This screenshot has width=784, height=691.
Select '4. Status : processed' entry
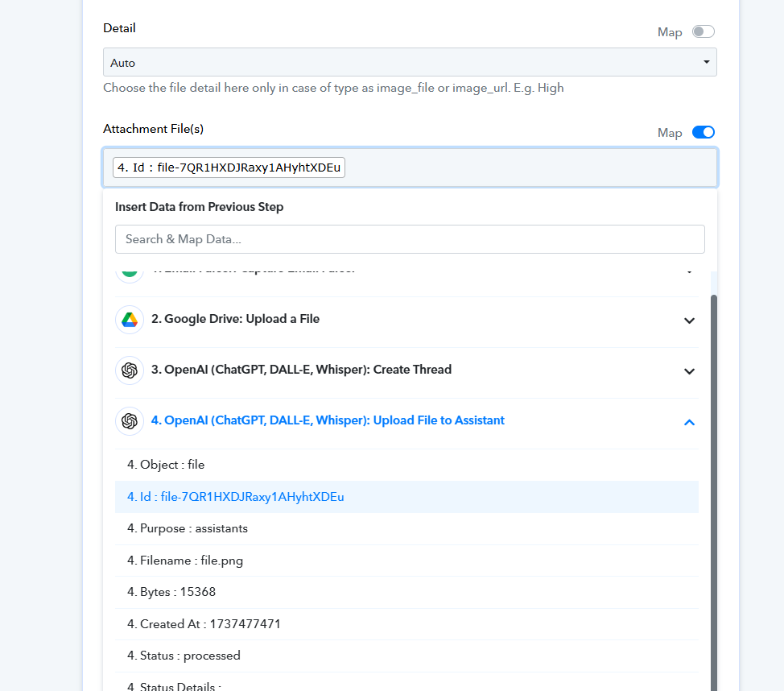click(406, 656)
